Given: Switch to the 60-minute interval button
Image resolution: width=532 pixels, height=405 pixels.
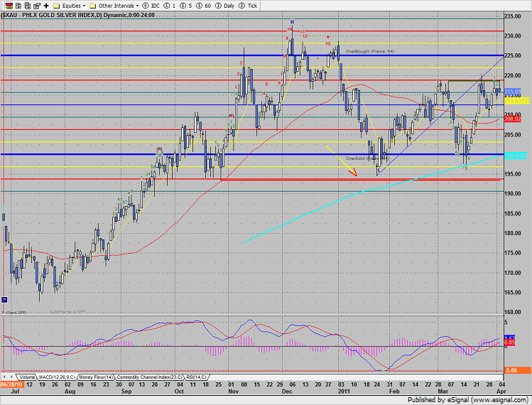Looking at the screenshot, I should click(x=204, y=6).
